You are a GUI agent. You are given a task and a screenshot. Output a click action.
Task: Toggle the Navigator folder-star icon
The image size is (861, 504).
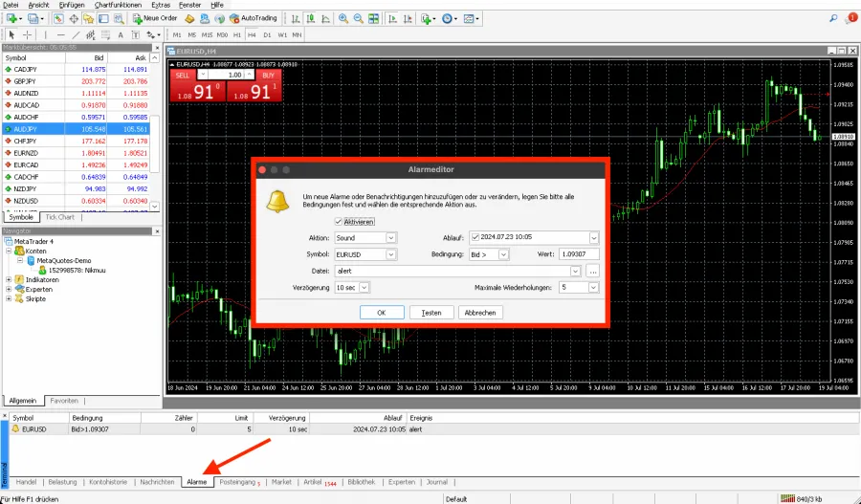pyautogui.click(x=88, y=19)
